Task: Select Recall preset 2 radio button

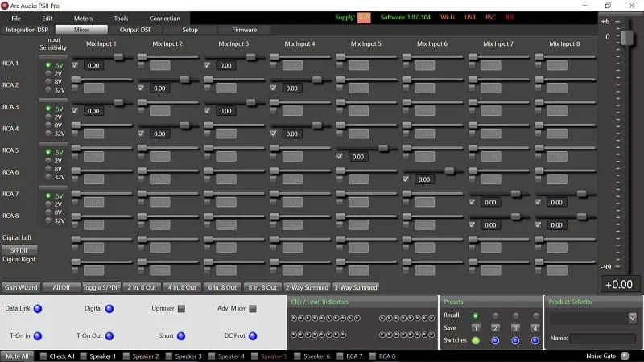Action: [x=495, y=315]
